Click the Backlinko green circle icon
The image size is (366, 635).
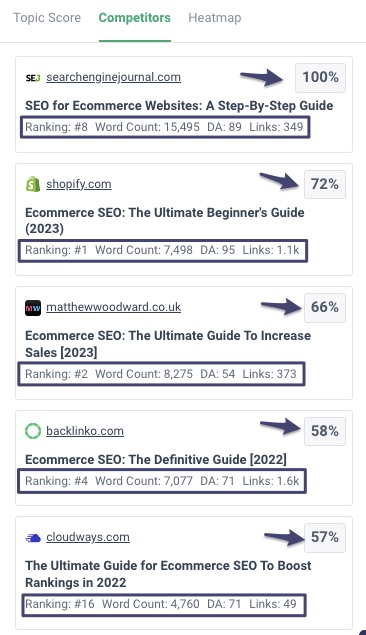point(33,431)
